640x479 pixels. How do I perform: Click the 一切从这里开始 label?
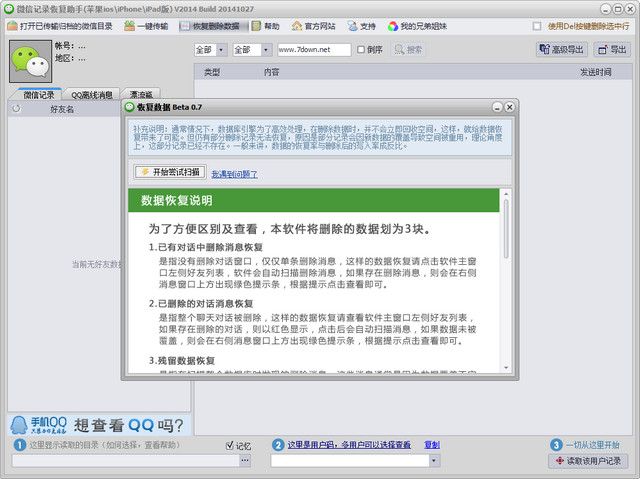pyautogui.click(x=592, y=445)
